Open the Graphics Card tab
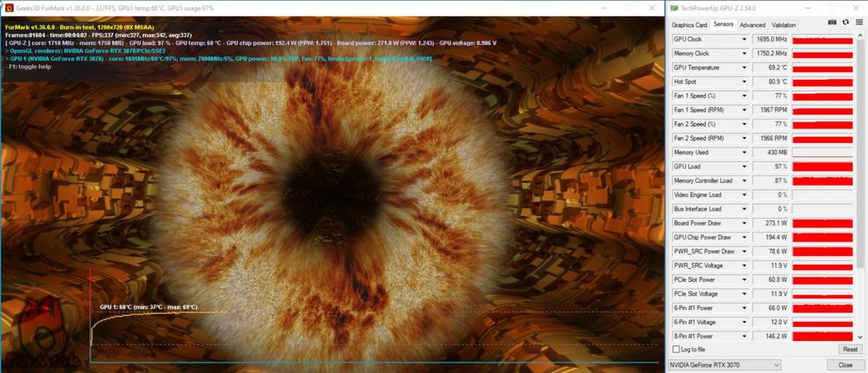Viewport: 868px width, 373px height. coord(689,25)
